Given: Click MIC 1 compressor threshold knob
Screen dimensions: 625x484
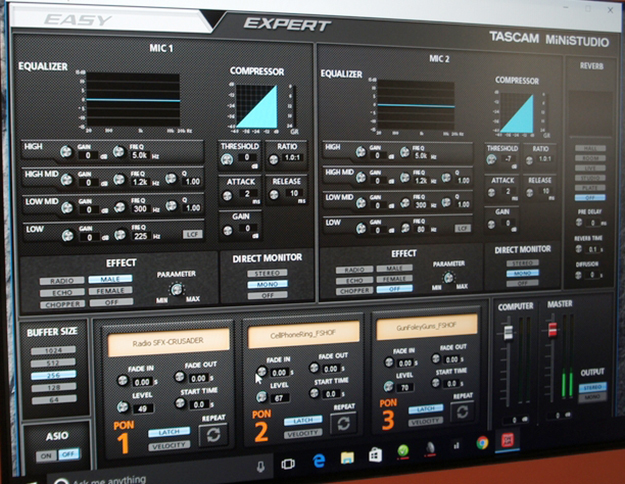Looking at the screenshot, I should tap(227, 161).
